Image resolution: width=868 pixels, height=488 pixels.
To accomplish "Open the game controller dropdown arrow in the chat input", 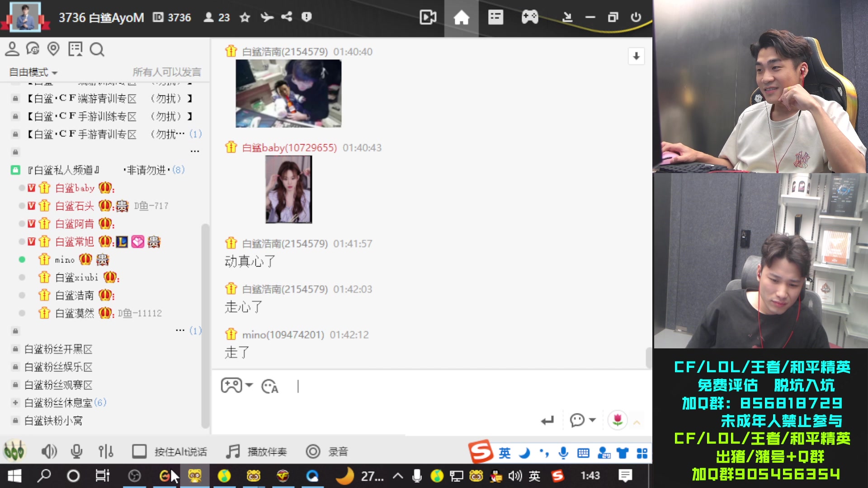I will click(x=249, y=385).
